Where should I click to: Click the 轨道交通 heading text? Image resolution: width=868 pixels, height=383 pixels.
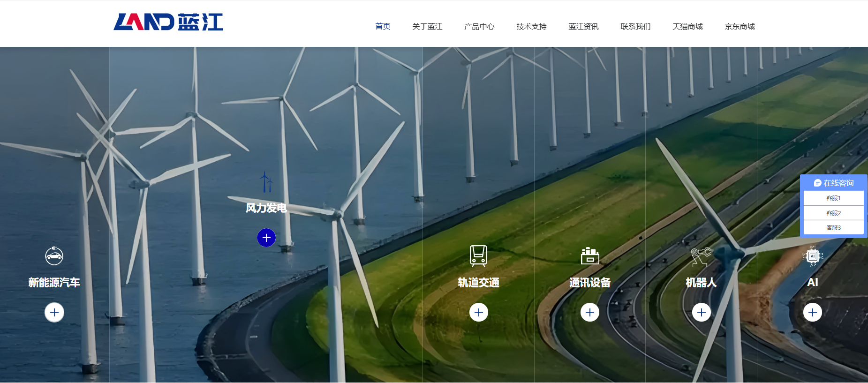coord(478,283)
